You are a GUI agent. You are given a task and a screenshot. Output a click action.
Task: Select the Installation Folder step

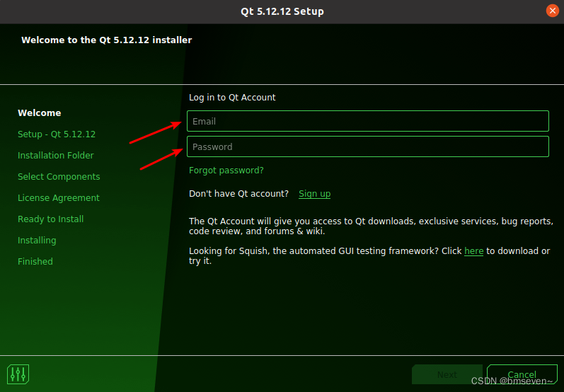point(56,156)
